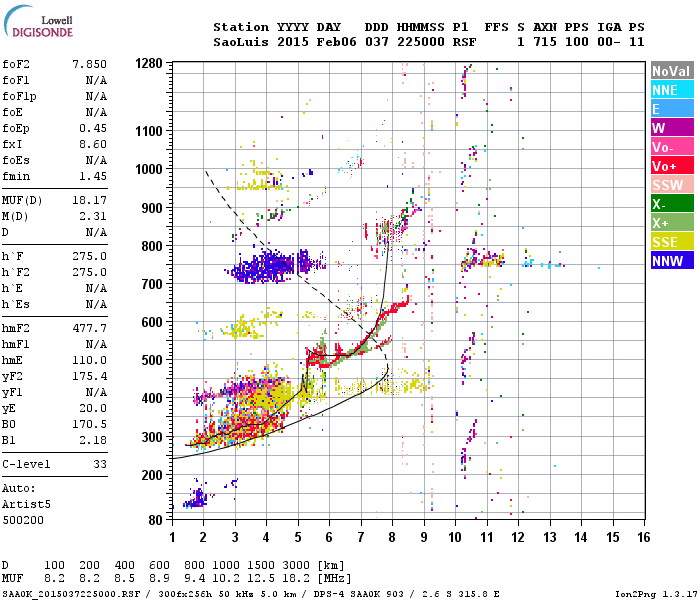This screenshot has height=600, width=700.
Task: Click the Lowell Digisonde logo
Action: tap(38, 22)
